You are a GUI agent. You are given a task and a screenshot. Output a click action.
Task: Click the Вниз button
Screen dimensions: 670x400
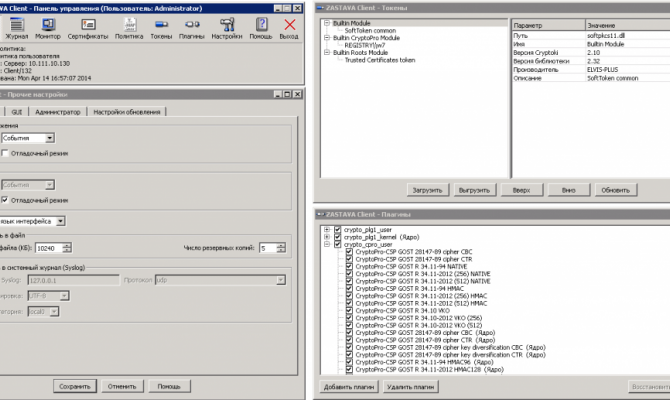[x=568, y=190]
